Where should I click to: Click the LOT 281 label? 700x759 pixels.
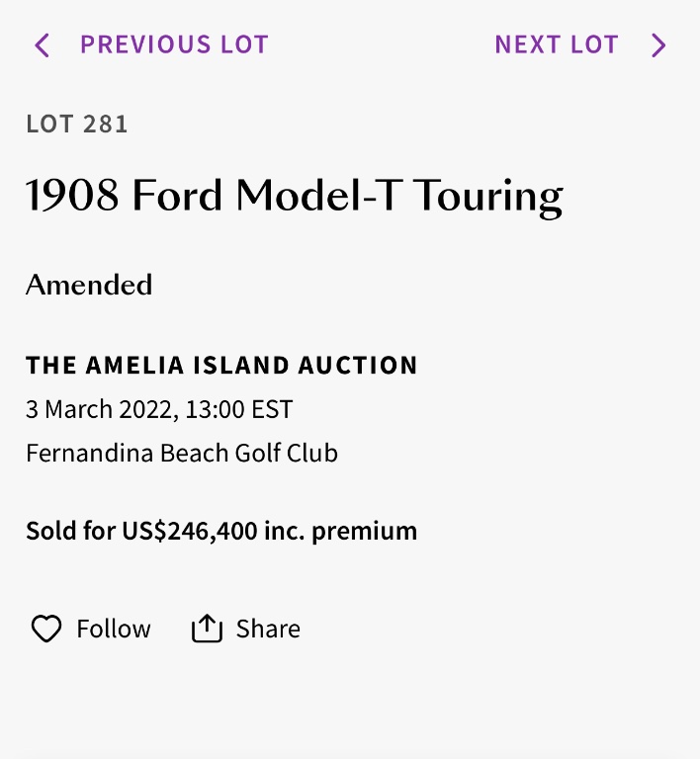click(x=77, y=125)
